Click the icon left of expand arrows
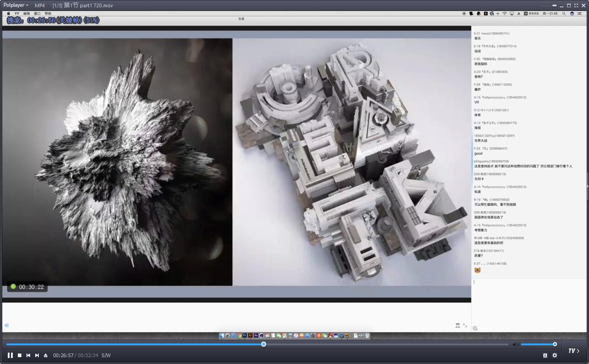The width and height of the screenshot is (589, 364). pos(458,325)
